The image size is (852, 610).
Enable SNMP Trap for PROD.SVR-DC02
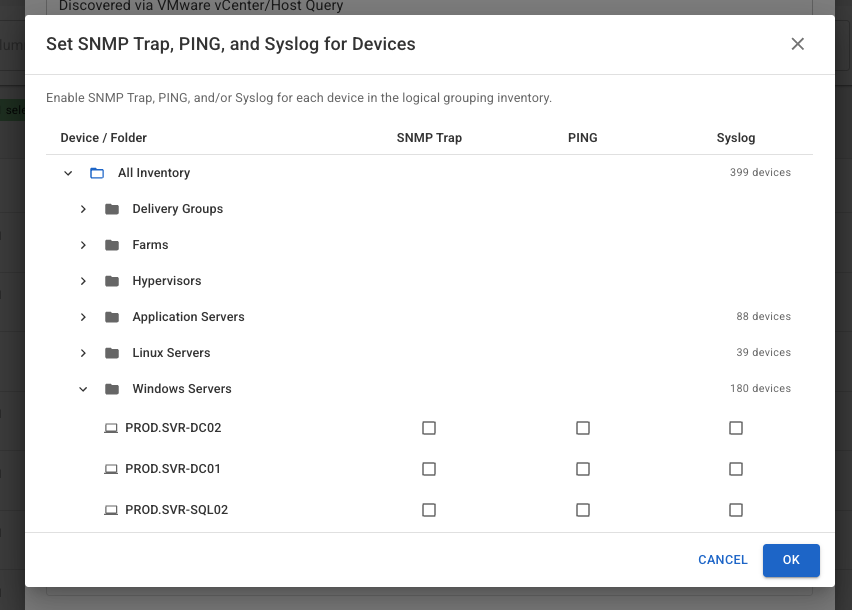[x=429, y=428]
